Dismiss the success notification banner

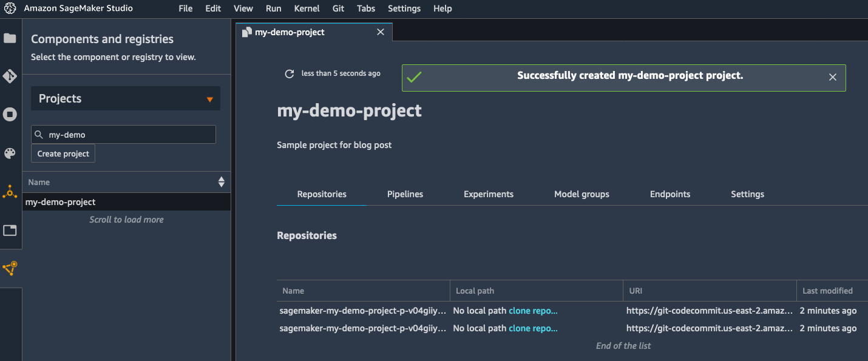coord(833,77)
